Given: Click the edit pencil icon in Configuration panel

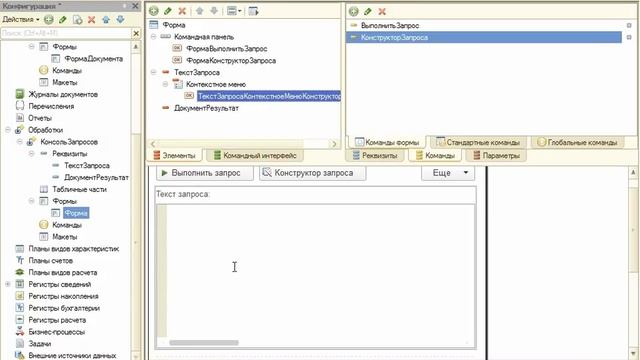Looking at the screenshot, I should pos(63,20).
